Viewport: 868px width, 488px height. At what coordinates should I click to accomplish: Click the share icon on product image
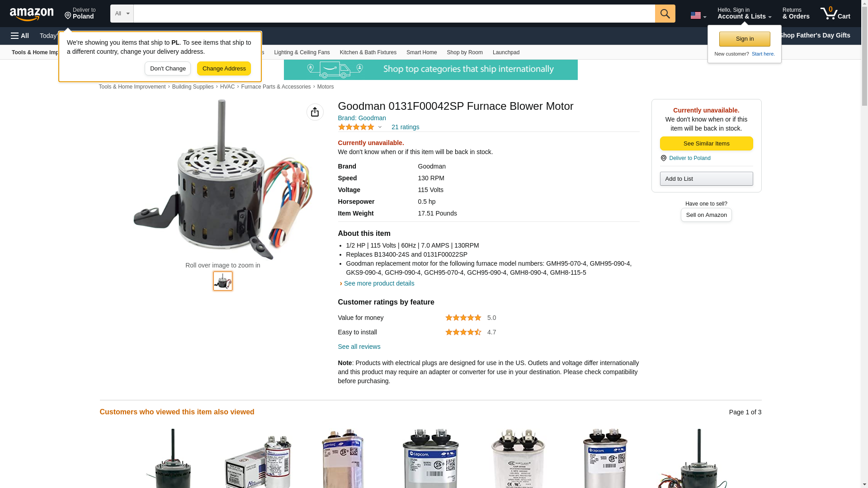coord(315,112)
